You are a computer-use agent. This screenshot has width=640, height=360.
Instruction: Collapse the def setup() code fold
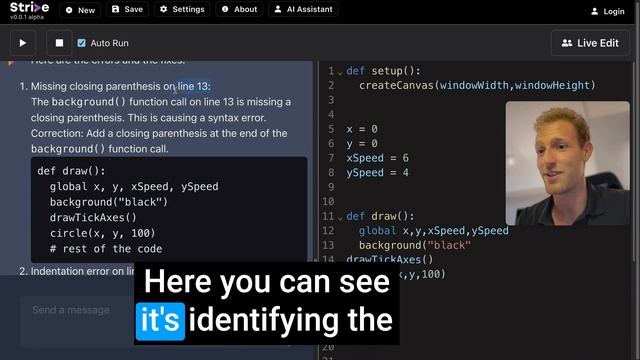[x=340, y=73]
